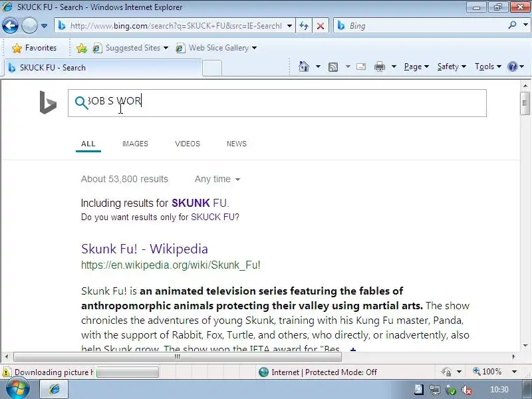Click the magnifier icon in Bing search field

[x=81, y=102]
